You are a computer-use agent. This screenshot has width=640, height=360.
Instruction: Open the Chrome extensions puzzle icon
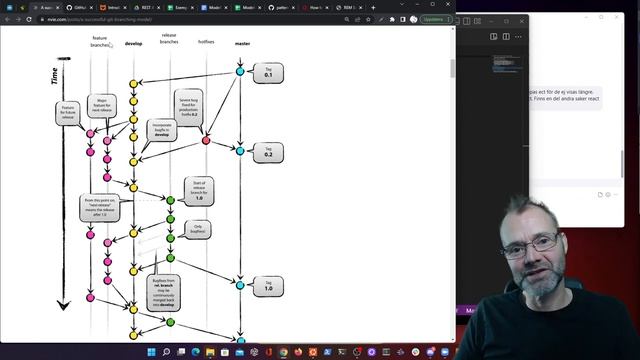(x=392, y=19)
